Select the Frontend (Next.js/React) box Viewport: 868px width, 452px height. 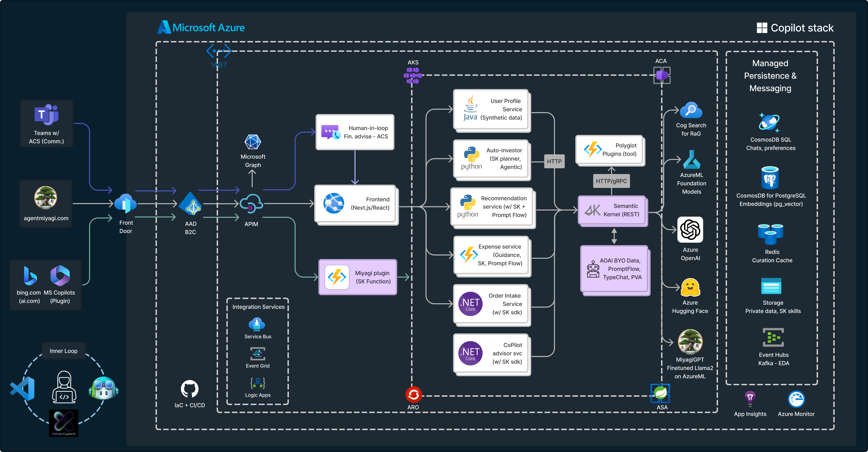click(355, 203)
